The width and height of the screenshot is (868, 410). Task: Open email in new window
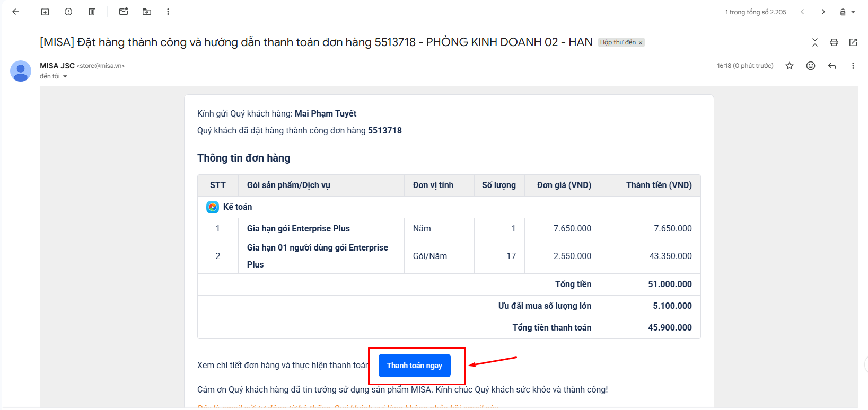(x=853, y=42)
